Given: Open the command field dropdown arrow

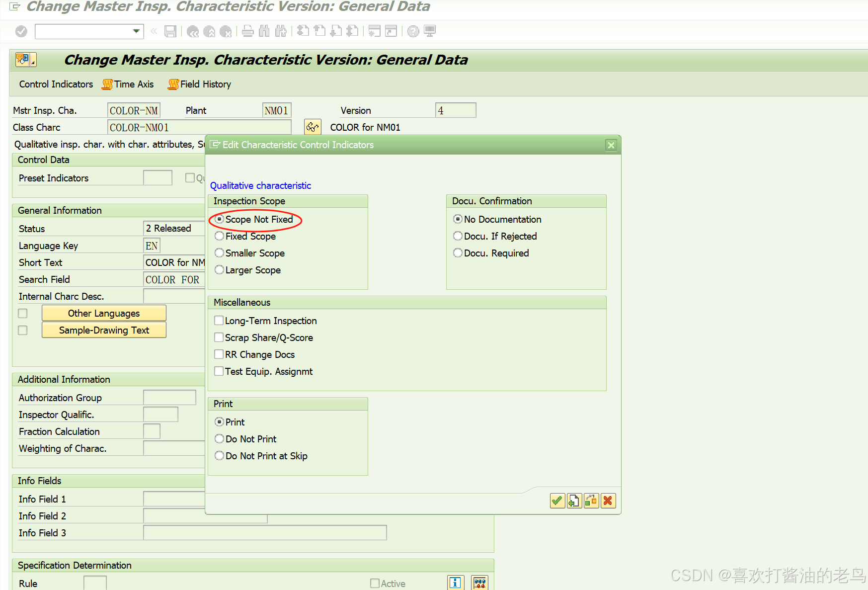Looking at the screenshot, I should pyautogui.click(x=137, y=31).
